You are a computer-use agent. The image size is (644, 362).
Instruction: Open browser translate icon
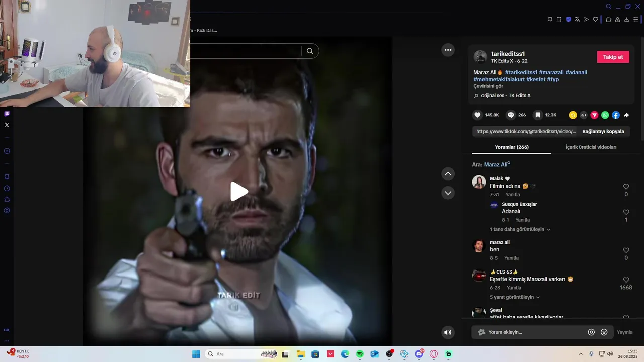pos(578,20)
